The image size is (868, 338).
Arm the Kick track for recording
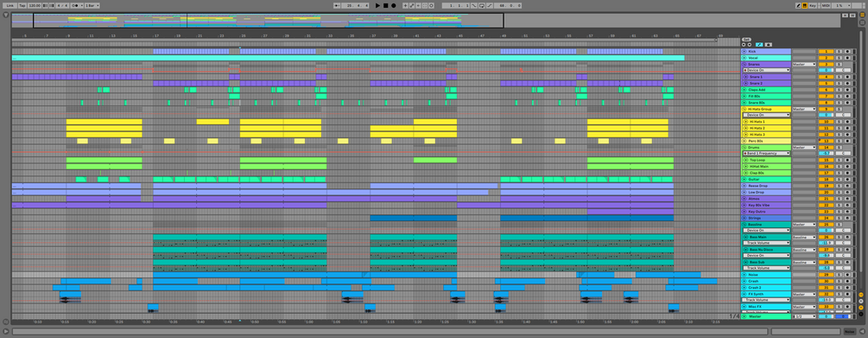tap(847, 52)
